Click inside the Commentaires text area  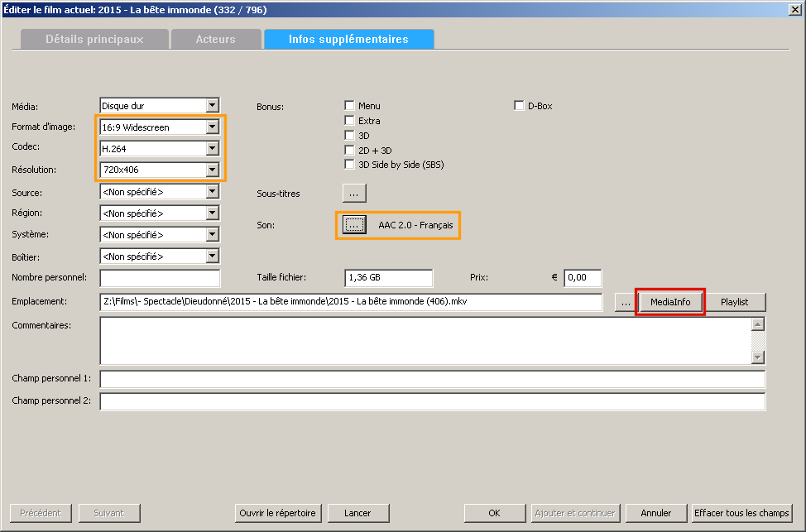pos(425,341)
